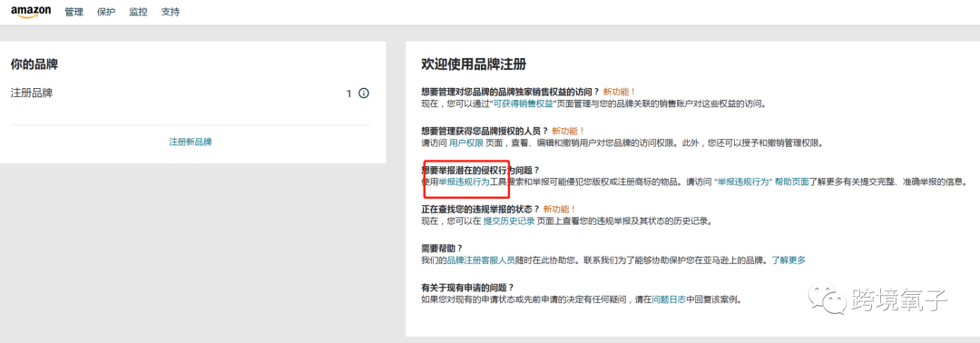Click the 举报违规行为 tool link

click(464, 182)
